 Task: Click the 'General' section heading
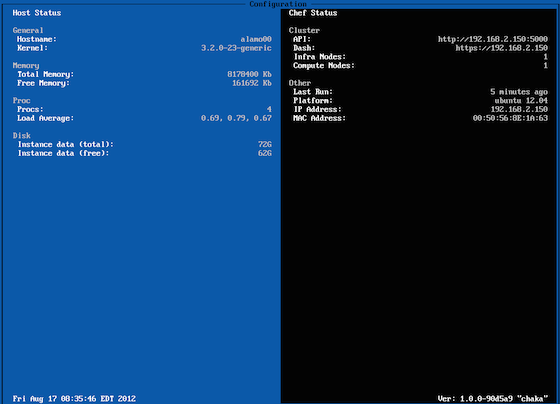28,30
